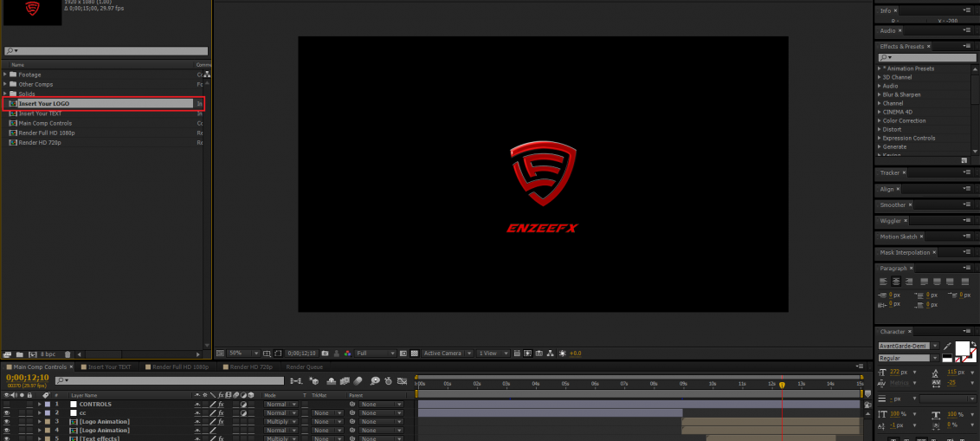Enable Draft 3D in timeline

click(x=313, y=381)
